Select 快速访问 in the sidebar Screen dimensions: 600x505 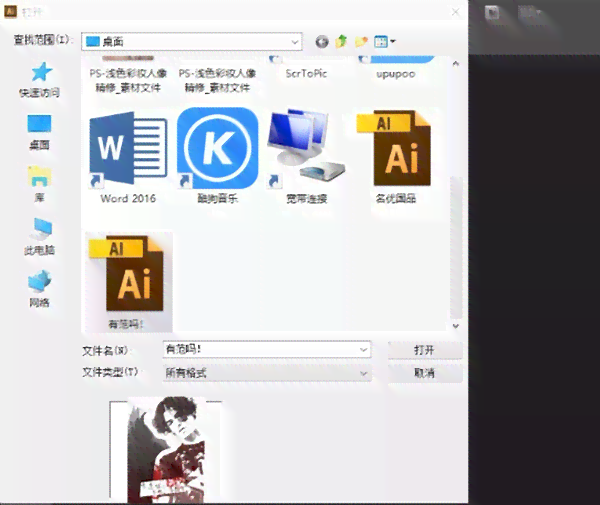[x=39, y=80]
